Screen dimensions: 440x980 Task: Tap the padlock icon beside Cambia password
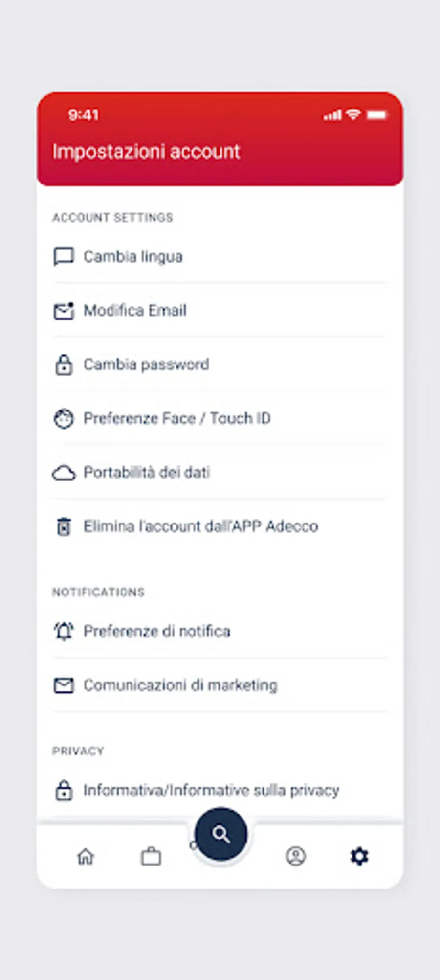[64, 365]
